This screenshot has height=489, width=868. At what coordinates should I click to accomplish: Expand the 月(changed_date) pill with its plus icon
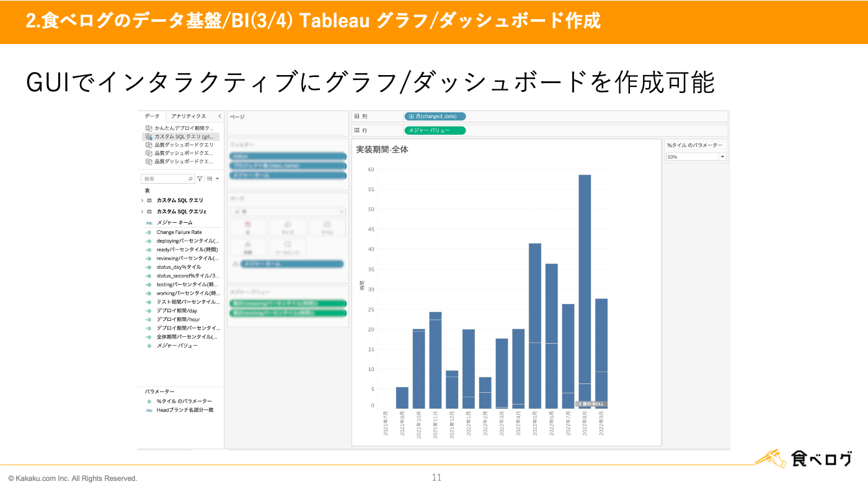point(411,116)
